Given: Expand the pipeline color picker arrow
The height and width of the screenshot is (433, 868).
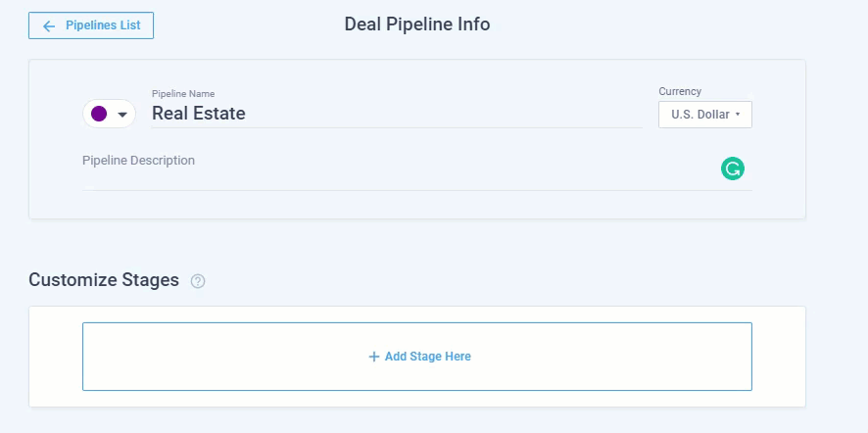Looking at the screenshot, I should tap(122, 115).
